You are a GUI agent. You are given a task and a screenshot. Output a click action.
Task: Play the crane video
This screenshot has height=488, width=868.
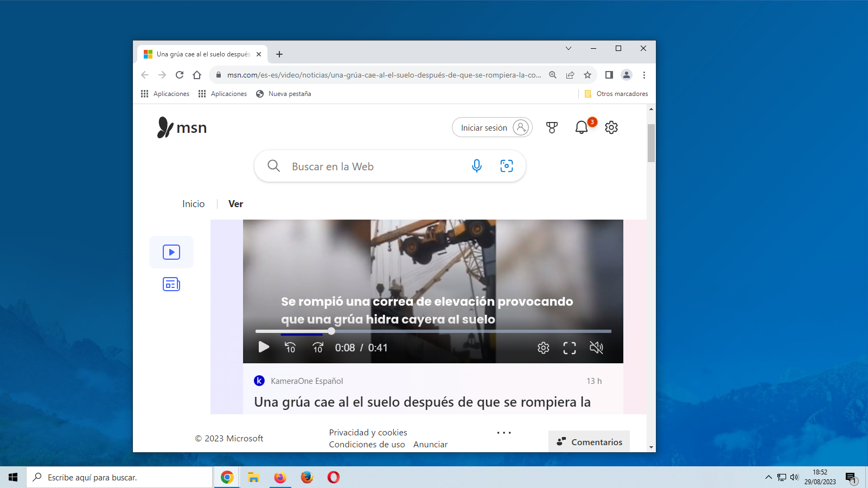pos(264,347)
